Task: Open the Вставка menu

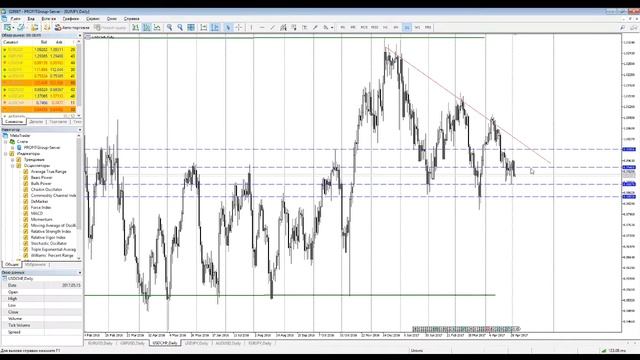Action: (49, 19)
